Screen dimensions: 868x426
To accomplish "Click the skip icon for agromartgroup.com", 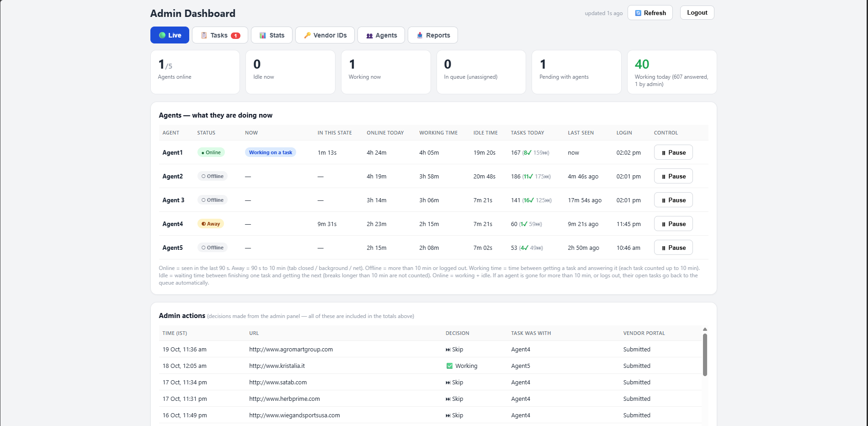I will click(x=448, y=350).
